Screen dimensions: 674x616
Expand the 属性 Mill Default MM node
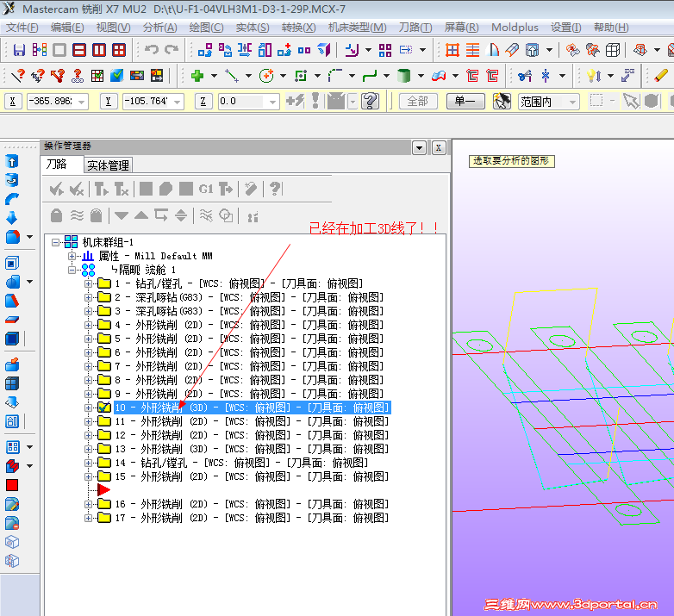click(72, 256)
